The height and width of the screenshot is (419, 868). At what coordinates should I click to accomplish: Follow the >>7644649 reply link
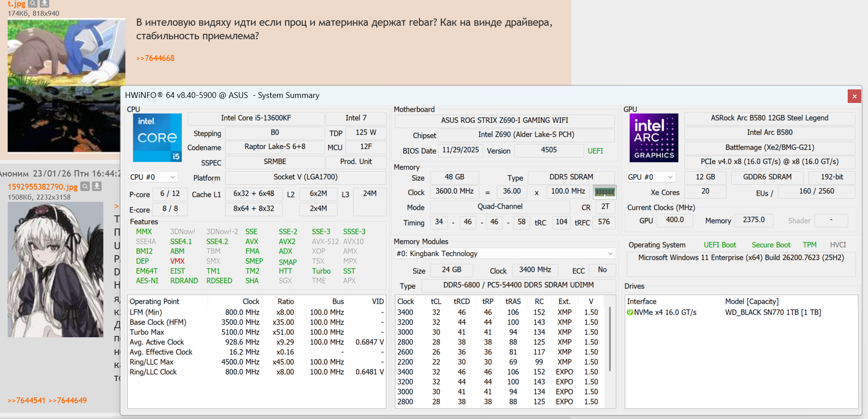[x=68, y=400]
